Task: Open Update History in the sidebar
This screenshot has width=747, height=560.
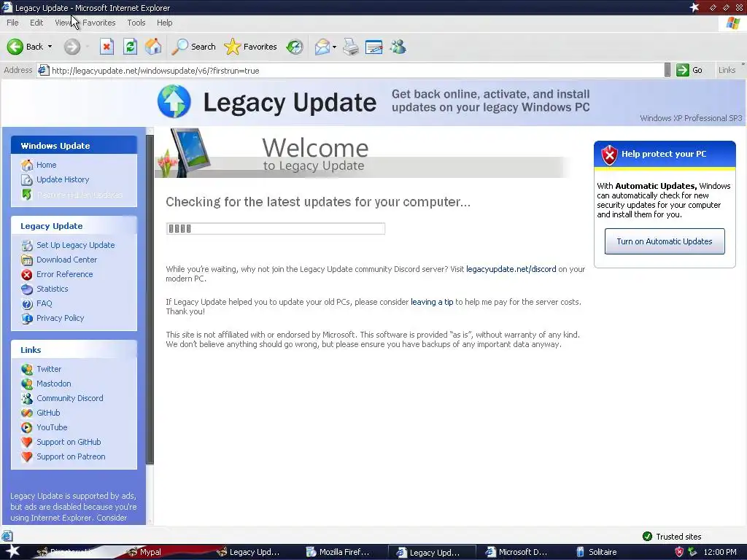Action: (x=63, y=179)
